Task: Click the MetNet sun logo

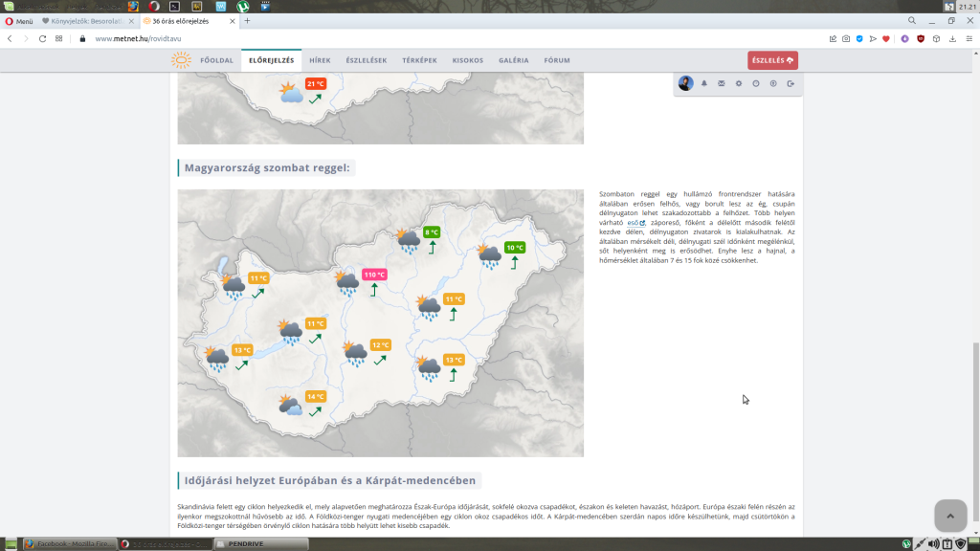Action: tap(181, 60)
